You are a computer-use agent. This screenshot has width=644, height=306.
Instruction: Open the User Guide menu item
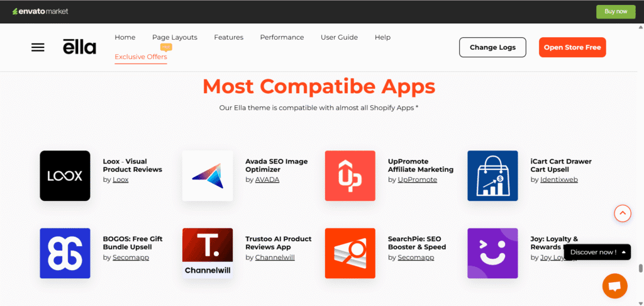point(339,37)
